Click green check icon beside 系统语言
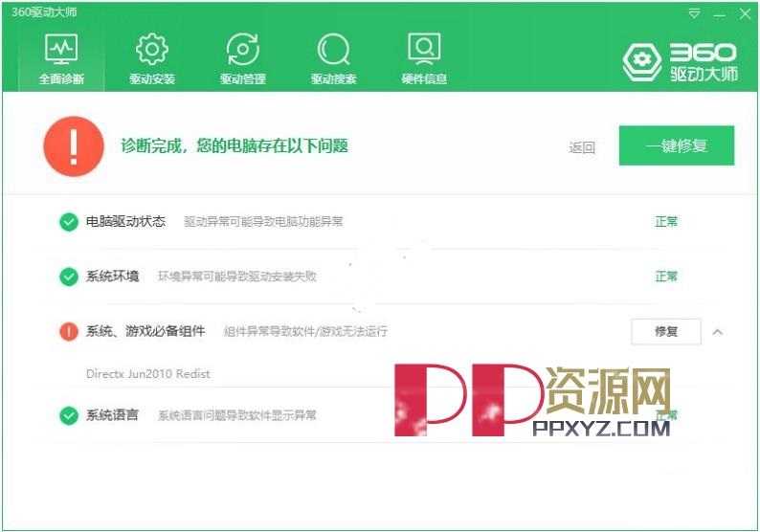The width and height of the screenshot is (760, 532). pos(69,415)
